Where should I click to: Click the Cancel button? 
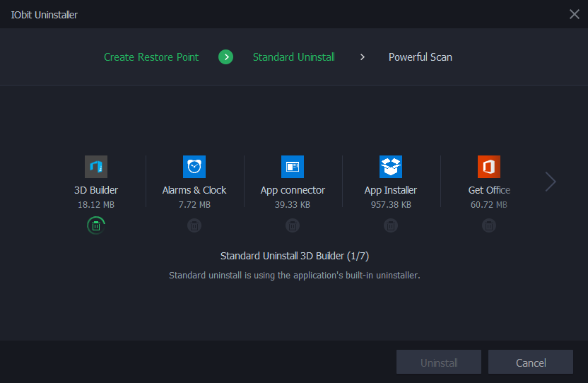tap(531, 362)
